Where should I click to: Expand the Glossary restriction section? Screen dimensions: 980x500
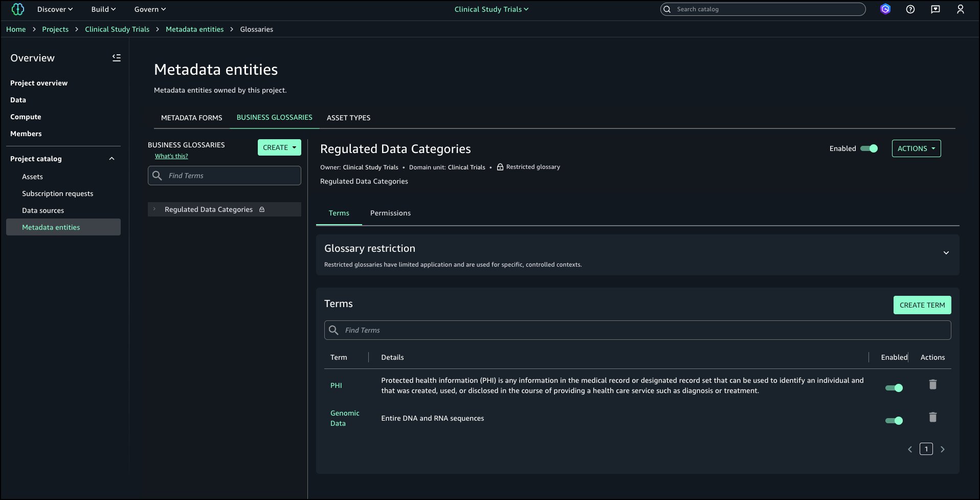(946, 253)
